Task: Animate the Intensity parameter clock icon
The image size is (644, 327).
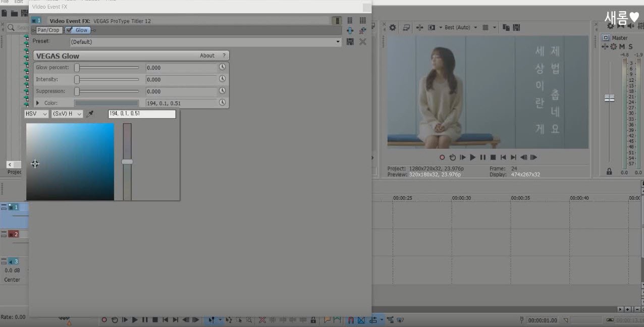Action: (222, 79)
